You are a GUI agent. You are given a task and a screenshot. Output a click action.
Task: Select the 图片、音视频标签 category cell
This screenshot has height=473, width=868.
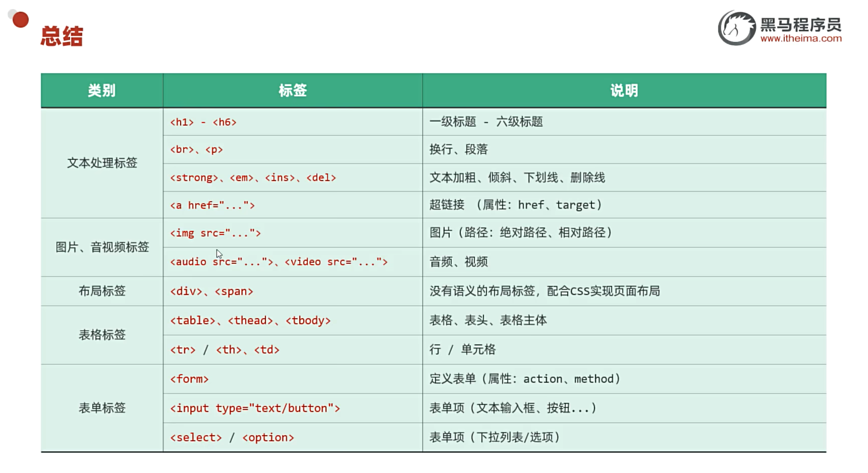pyautogui.click(x=102, y=247)
